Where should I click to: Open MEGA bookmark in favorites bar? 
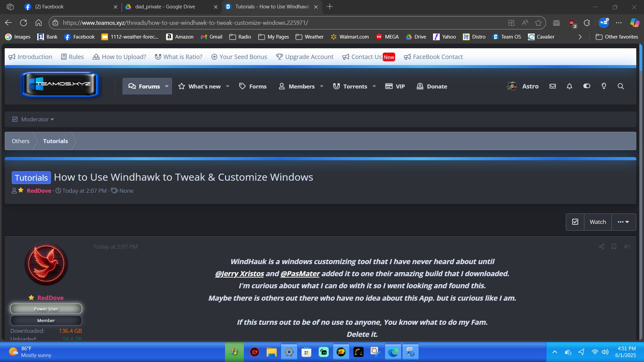387,37
